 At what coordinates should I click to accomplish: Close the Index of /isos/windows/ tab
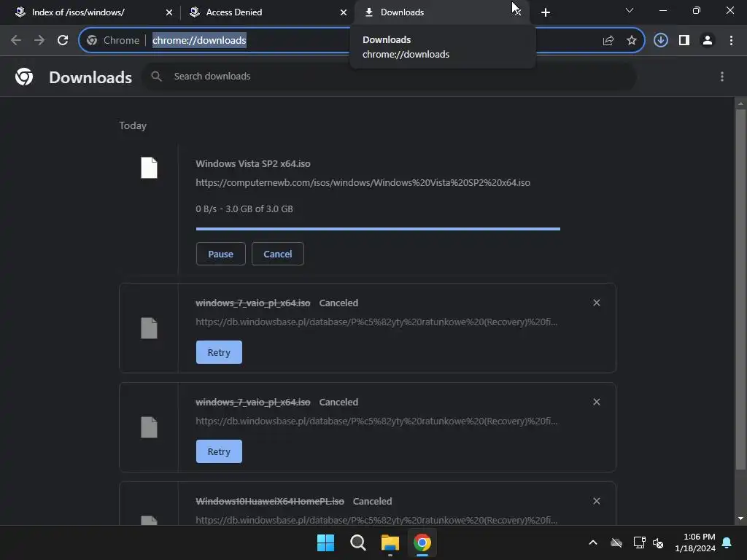pyautogui.click(x=169, y=12)
